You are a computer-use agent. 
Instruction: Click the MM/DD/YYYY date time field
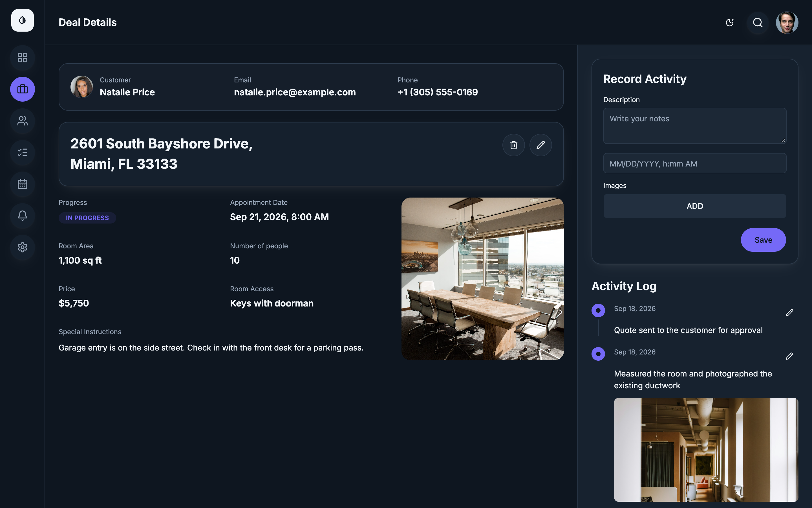click(x=694, y=163)
